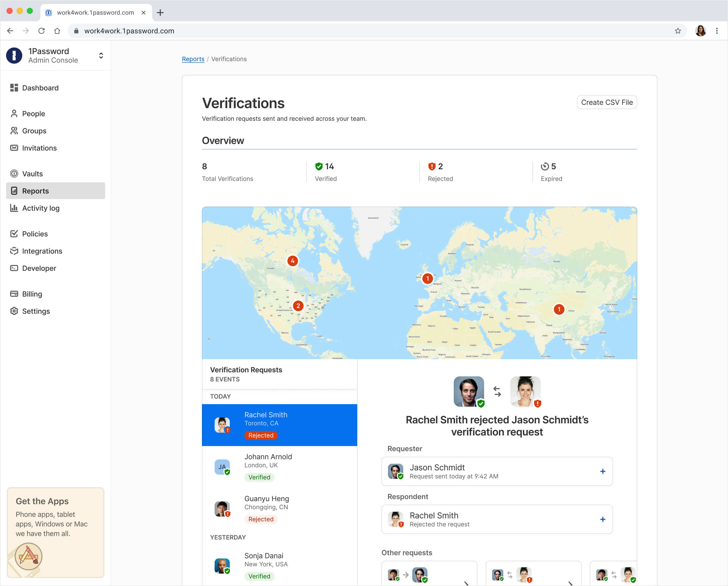This screenshot has width=728, height=586.
Task: Select Rachel Smith verification request
Action: click(x=279, y=425)
